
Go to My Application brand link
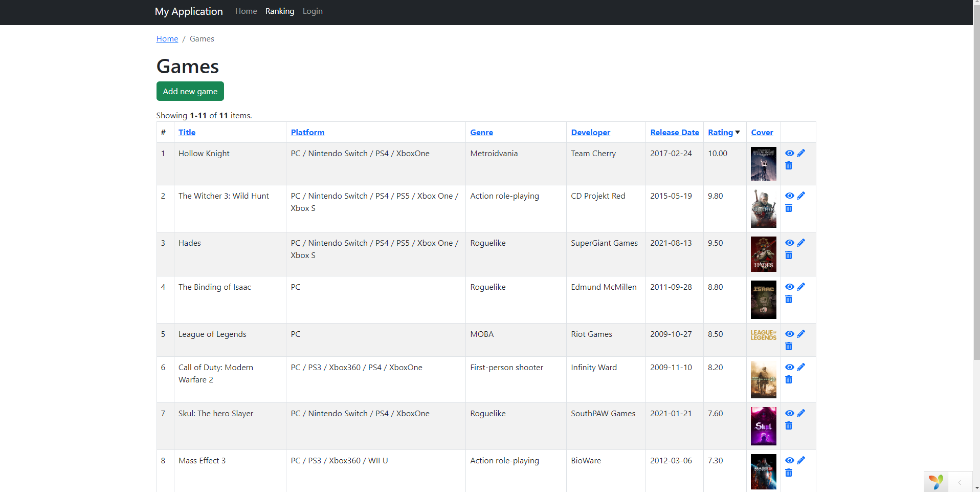[189, 11]
